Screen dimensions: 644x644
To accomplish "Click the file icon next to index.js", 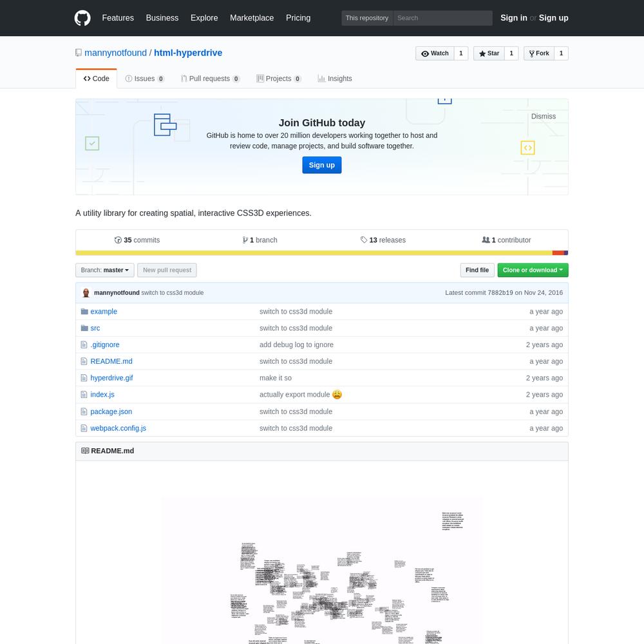I will [84, 394].
